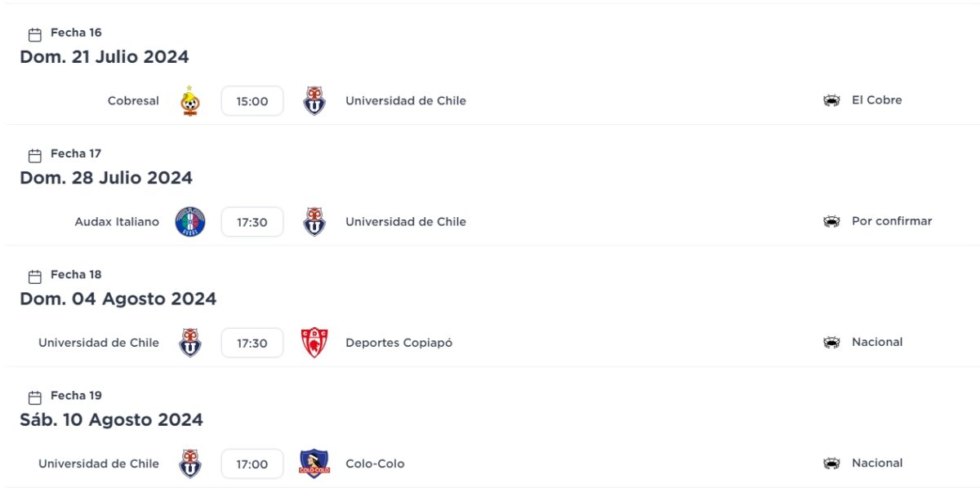Click the Audax Italiano team crest
The height and width of the screenshot is (501, 980).
click(x=190, y=222)
